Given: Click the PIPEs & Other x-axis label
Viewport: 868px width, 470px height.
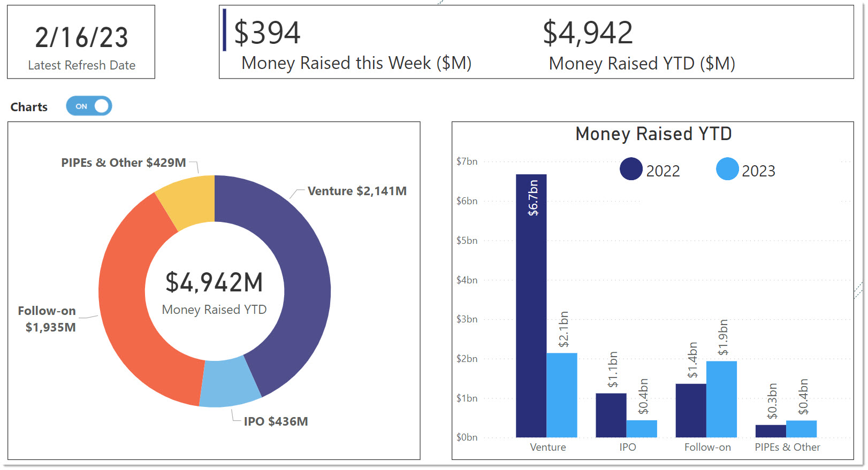Looking at the screenshot, I should tap(787, 447).
